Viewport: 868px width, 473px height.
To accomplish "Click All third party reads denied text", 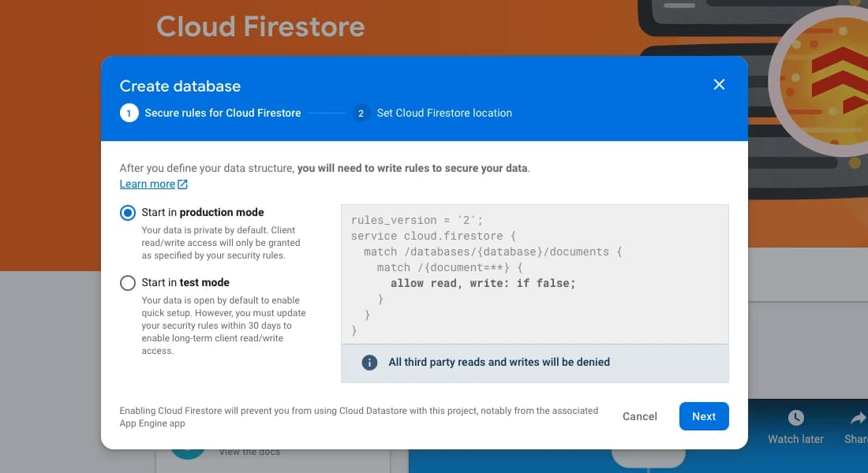I will point(499,362).
